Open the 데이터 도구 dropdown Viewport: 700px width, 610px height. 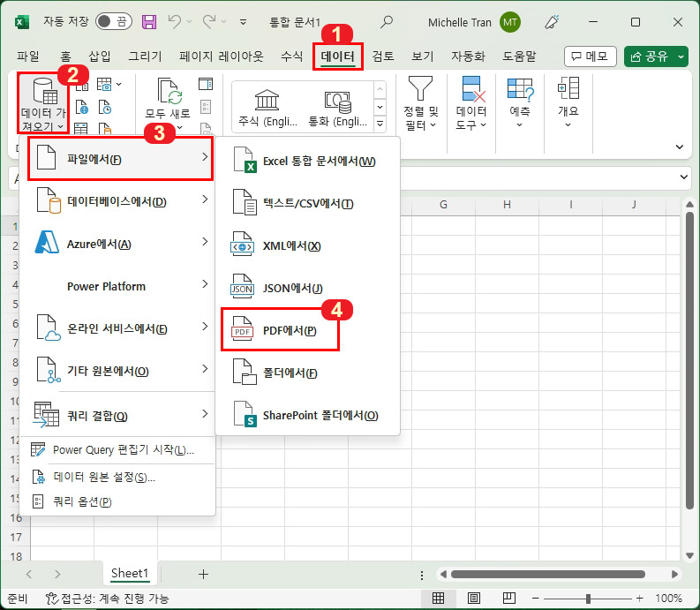tap(471, 103)
